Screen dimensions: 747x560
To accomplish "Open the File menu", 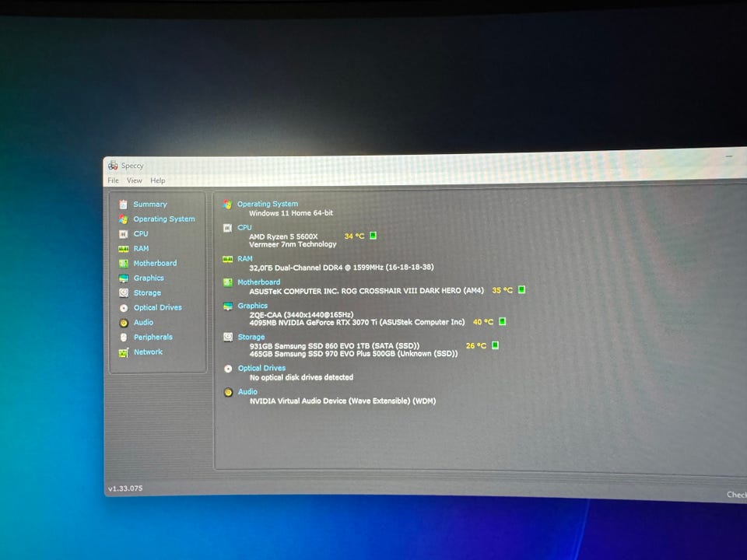I will coord(114,180).
